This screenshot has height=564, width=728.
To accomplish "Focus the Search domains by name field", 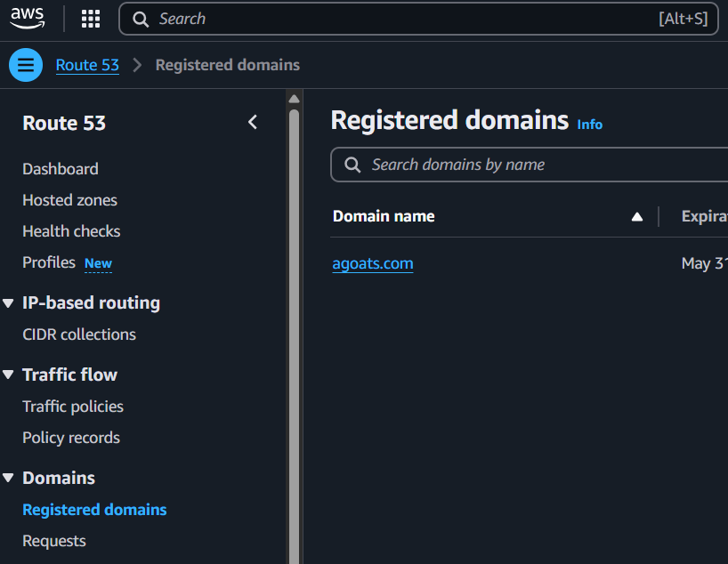I will point(534,165).
